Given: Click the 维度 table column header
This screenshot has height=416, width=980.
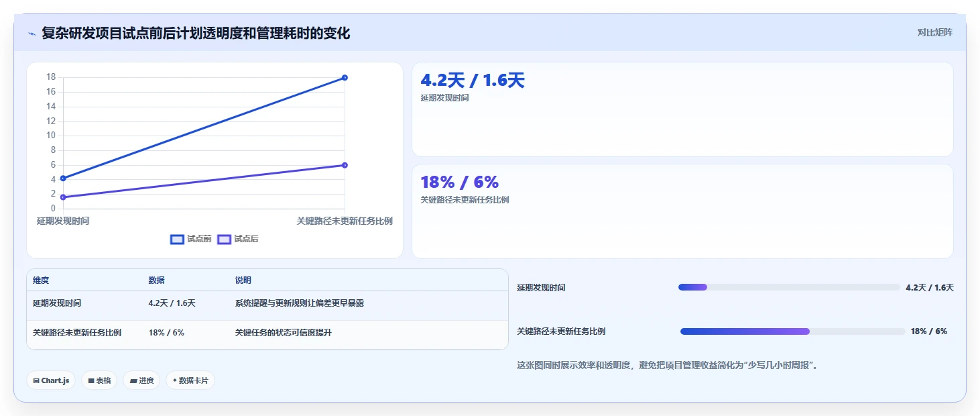Looking at the screenshot, I should point(41,280).
